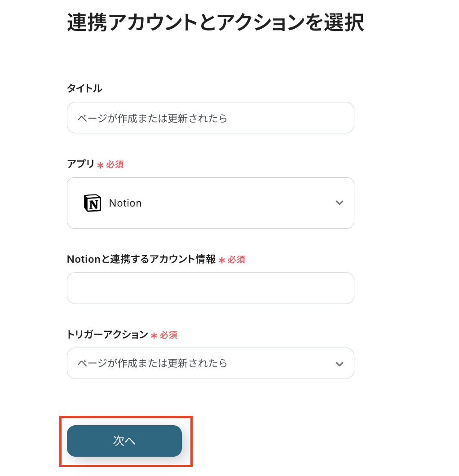Click the trigger action selected value text
Screen dimensions: 459x476
pos(153,363)
